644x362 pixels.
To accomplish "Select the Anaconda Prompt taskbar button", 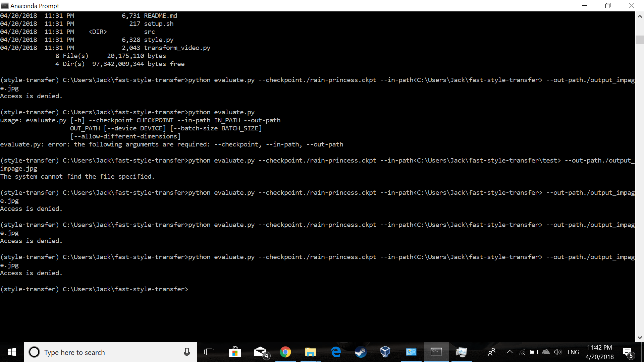I will 435,352.
